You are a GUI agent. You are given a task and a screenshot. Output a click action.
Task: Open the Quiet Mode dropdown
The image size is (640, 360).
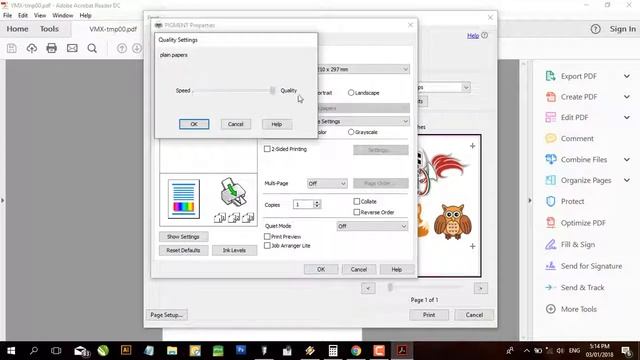click(372, 226)
